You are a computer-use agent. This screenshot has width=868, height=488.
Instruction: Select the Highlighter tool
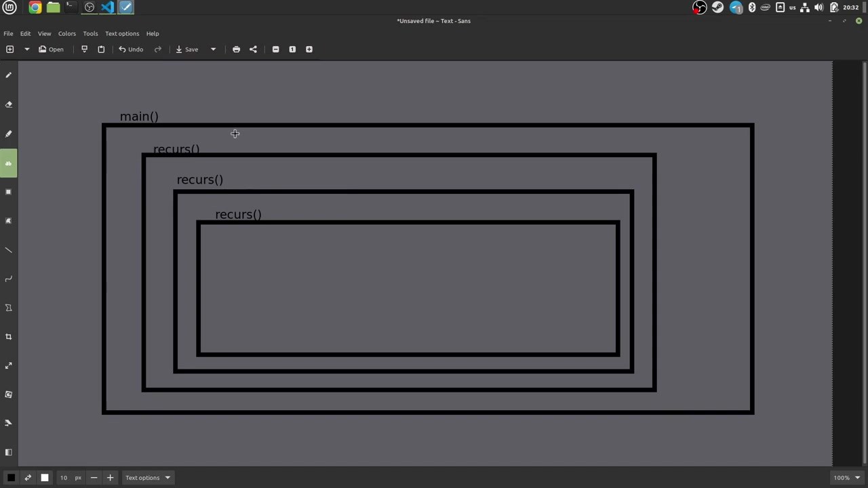coord(9,134)
